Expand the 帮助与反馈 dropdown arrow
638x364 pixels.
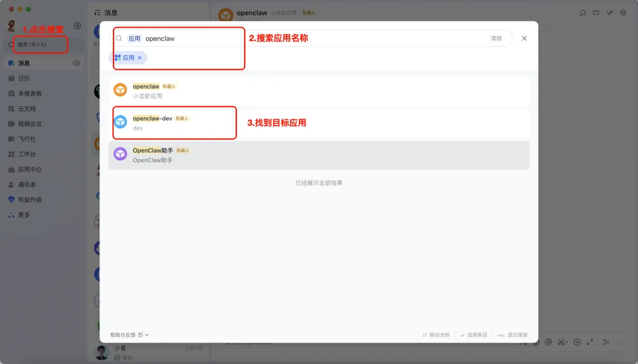(x=147, y=335)
